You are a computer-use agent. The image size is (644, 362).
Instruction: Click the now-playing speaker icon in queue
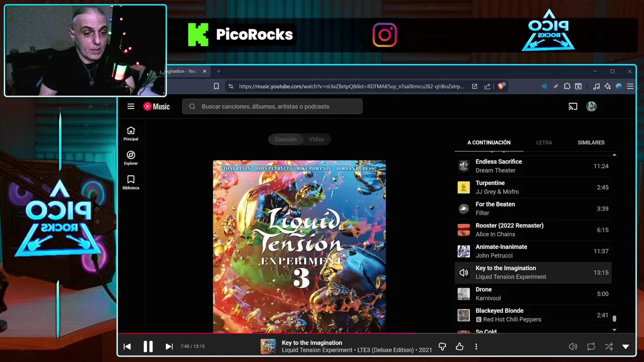pos(463,273)
